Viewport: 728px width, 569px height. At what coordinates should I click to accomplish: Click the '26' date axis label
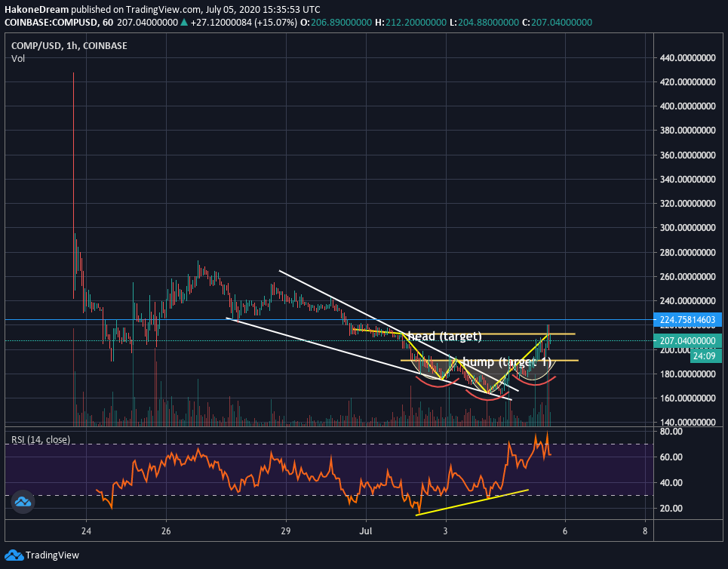click(166, 531)
